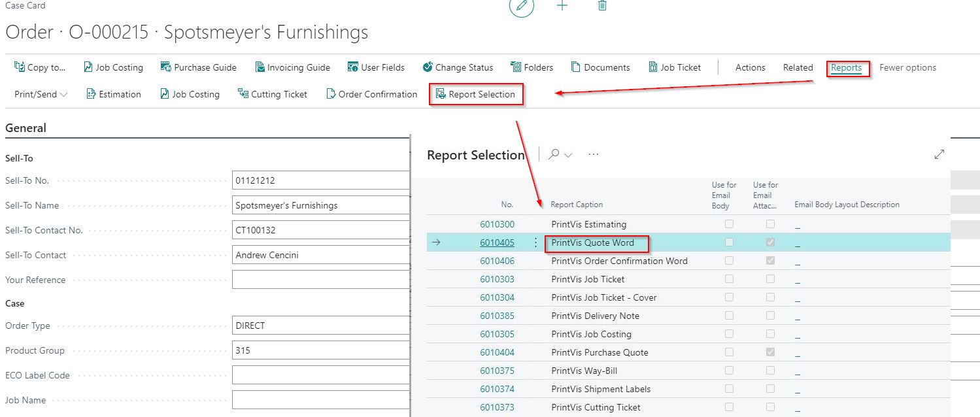This screenshot has height=417, width=980.
Task: Click Email Body Layout Description for PrintVis Estimating
Action: [x=798, y=225]
